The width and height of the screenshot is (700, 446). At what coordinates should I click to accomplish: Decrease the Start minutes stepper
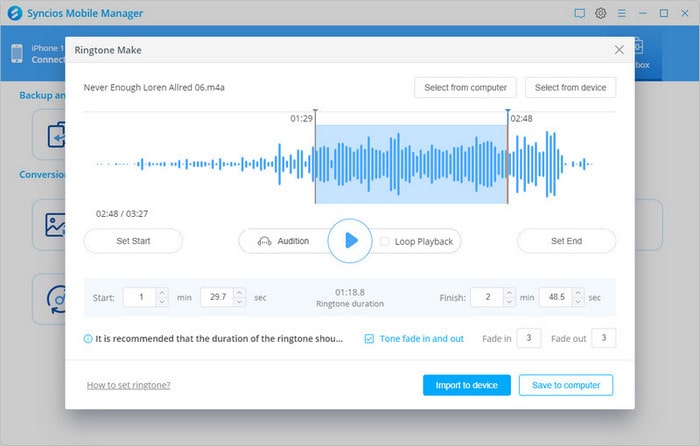pos(162,301)
